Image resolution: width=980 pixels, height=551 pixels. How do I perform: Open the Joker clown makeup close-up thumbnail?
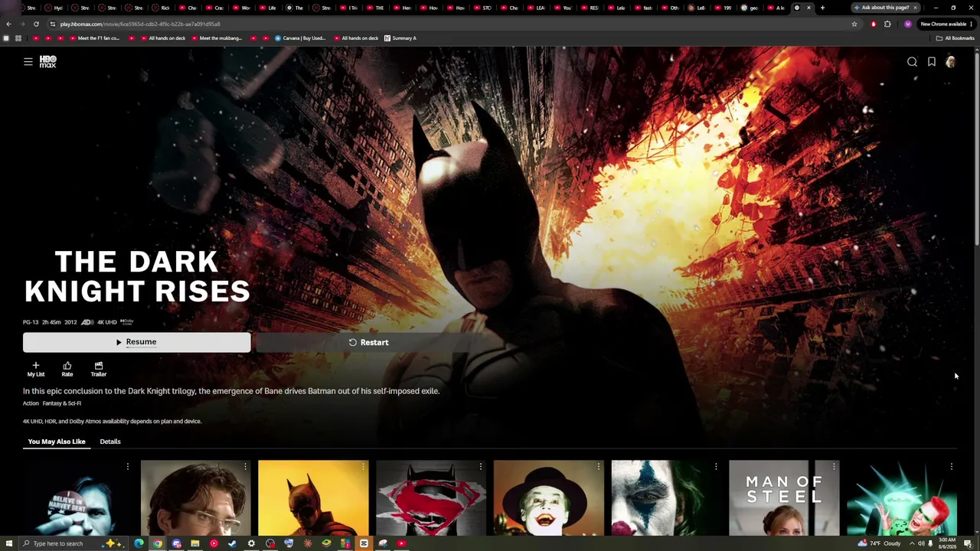click(666, 497)
